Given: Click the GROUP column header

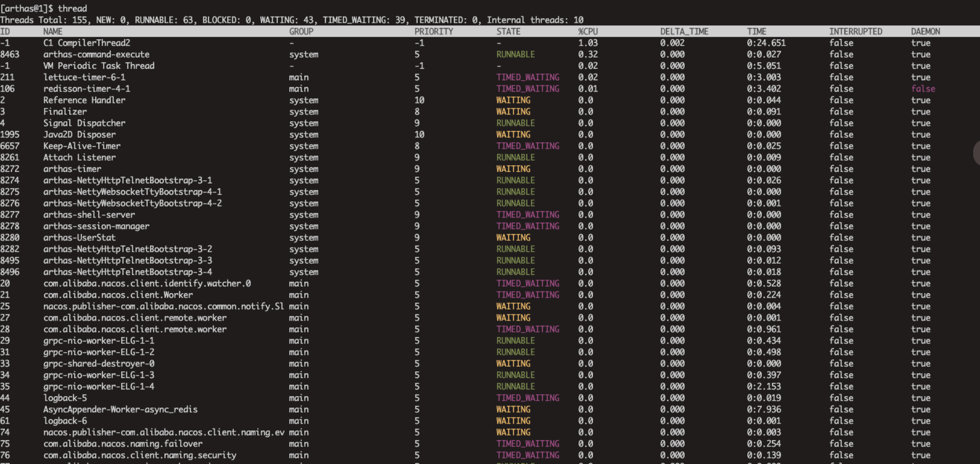Looking at the screenshot, I should [x=301, y=32].
